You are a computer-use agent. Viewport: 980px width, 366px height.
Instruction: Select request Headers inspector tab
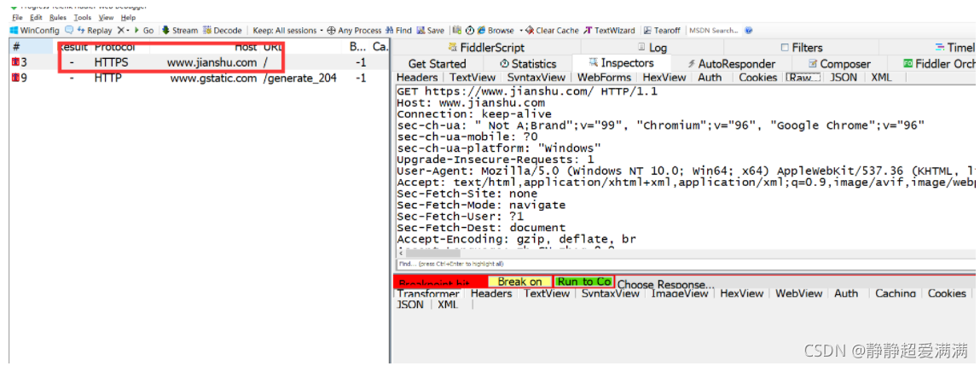click(x=417, y=78)
